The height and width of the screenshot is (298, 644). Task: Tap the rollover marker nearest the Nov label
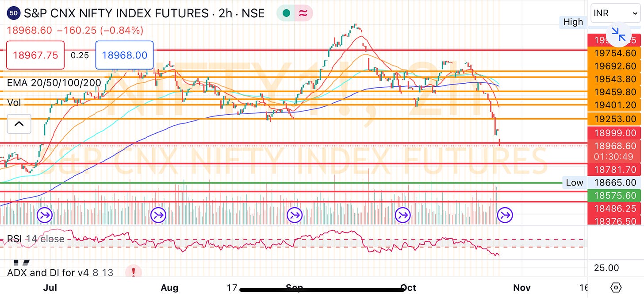505,216
